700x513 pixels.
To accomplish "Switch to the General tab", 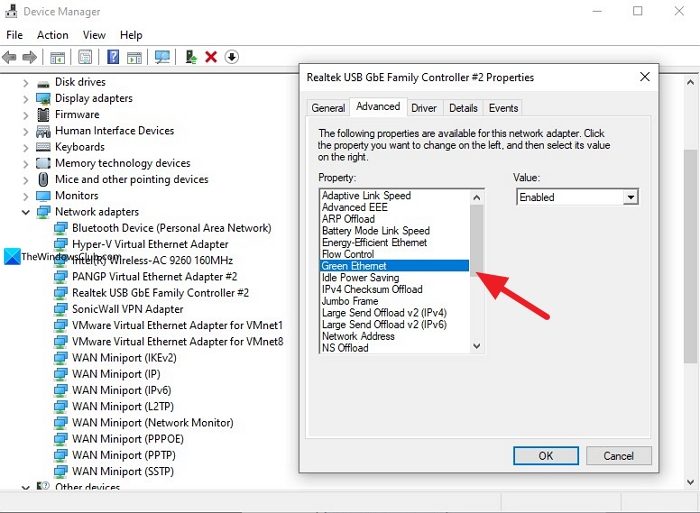I will [x=328, y=108].
